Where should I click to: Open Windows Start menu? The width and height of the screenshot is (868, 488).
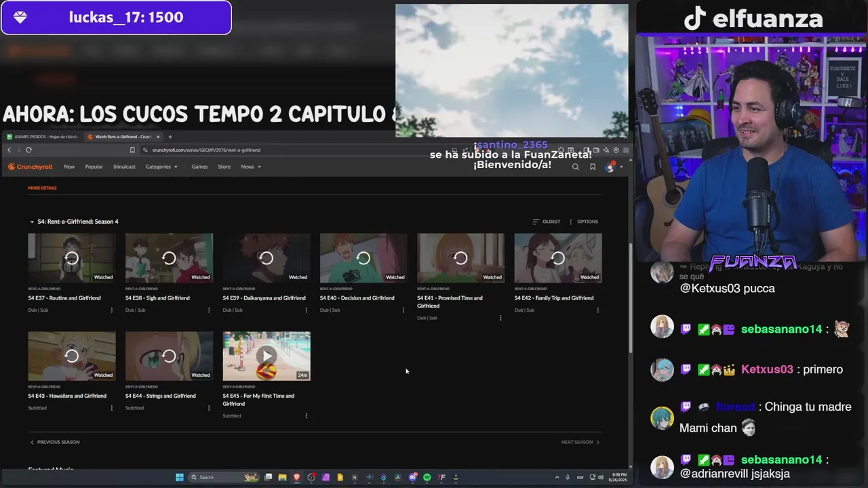(x=179, y=477)
